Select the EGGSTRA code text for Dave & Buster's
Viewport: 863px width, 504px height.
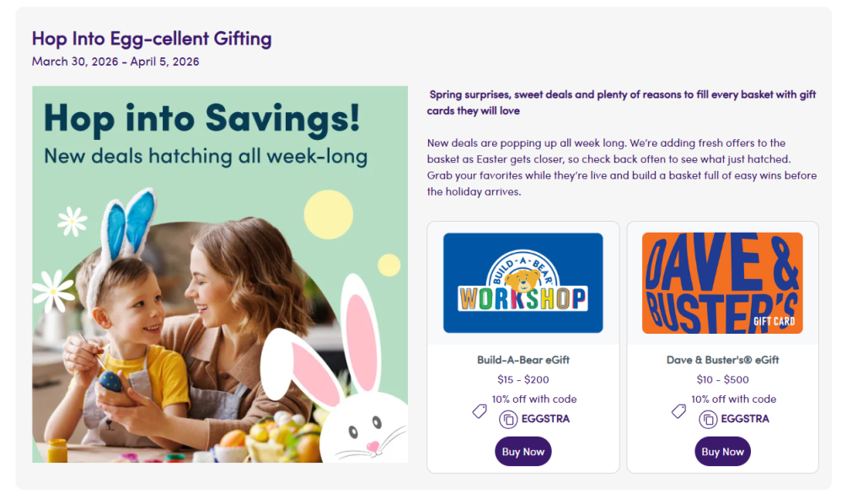click(x=744, y=419)
